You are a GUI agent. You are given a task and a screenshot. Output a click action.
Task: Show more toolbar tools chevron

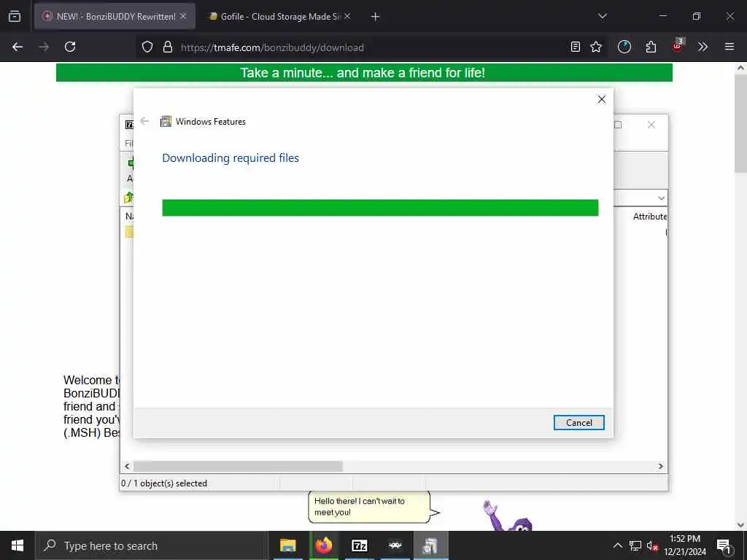pyautogui.click(x=703, y=47)
